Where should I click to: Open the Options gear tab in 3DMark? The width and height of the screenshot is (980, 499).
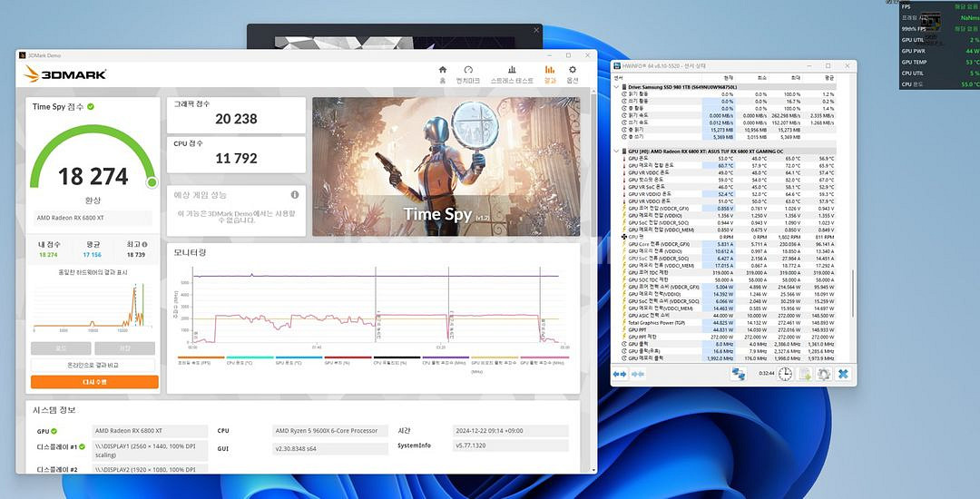[x=573, y=73]
